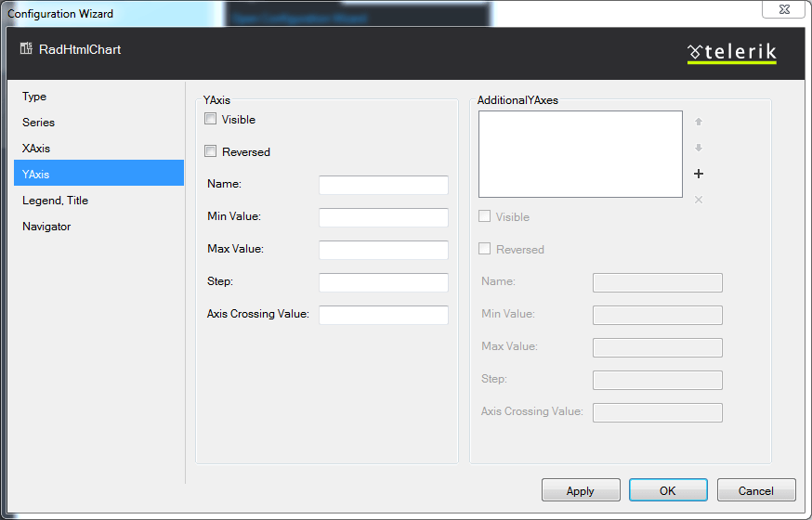Confirm with the OK button
Image resolution: width=812 pixels, height=520 pixels.
click(x=668, y=490)
